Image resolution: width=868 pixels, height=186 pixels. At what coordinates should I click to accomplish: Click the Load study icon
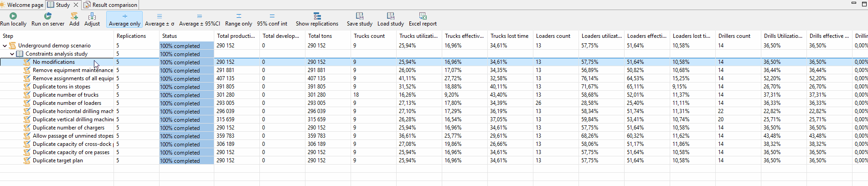(x=391, y=16)
